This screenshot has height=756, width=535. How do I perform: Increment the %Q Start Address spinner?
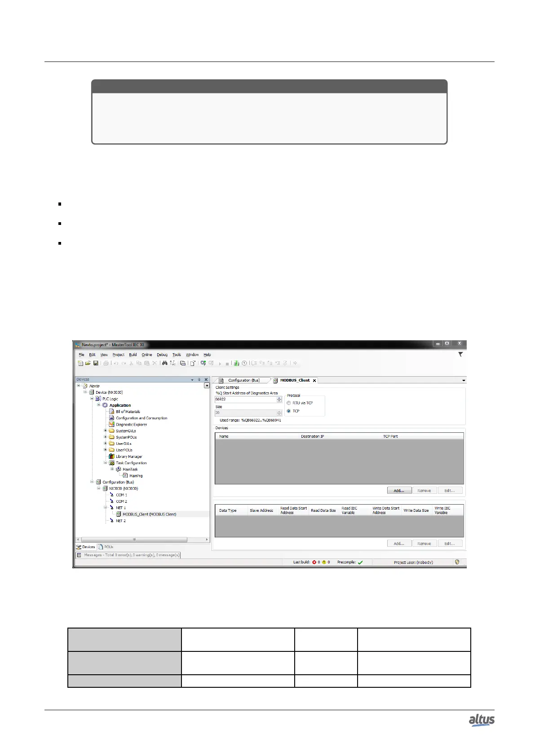[279, 398]
